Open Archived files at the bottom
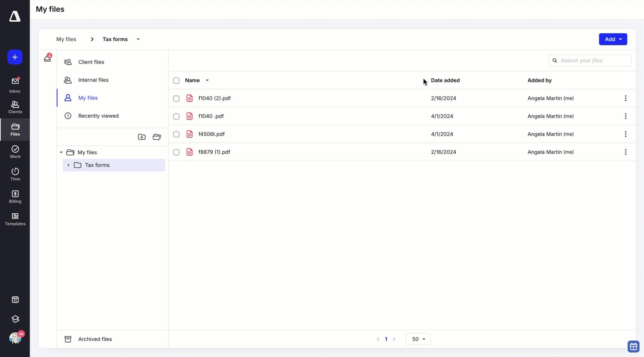644x357 pixels. click(x=95, y=339)
